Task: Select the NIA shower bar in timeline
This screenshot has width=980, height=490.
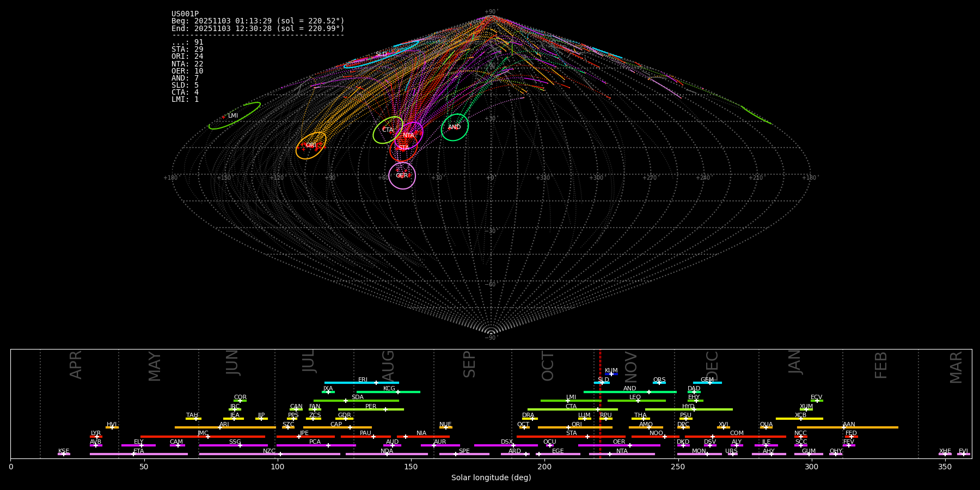Action: (423, 437)
